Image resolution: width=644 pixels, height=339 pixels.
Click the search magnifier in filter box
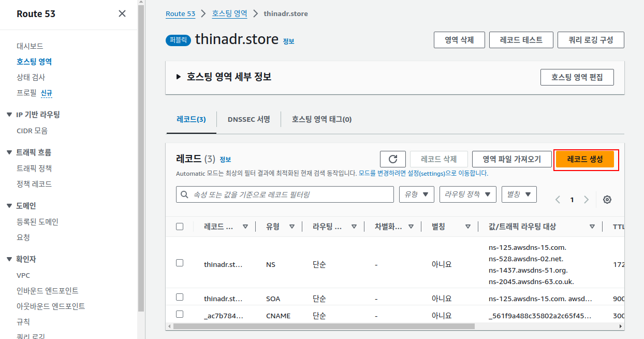[x=185, y=195]
